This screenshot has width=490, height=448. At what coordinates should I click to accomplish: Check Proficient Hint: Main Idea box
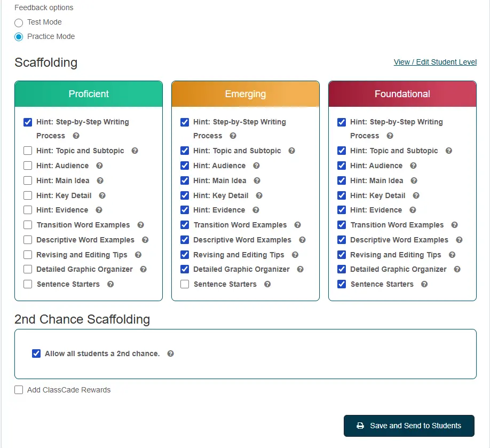[x=28, y=180]
